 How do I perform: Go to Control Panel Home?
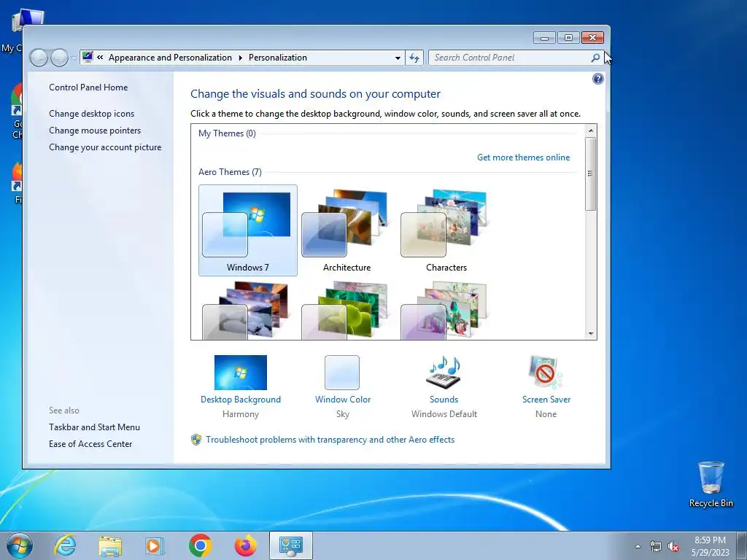[88, 87]
